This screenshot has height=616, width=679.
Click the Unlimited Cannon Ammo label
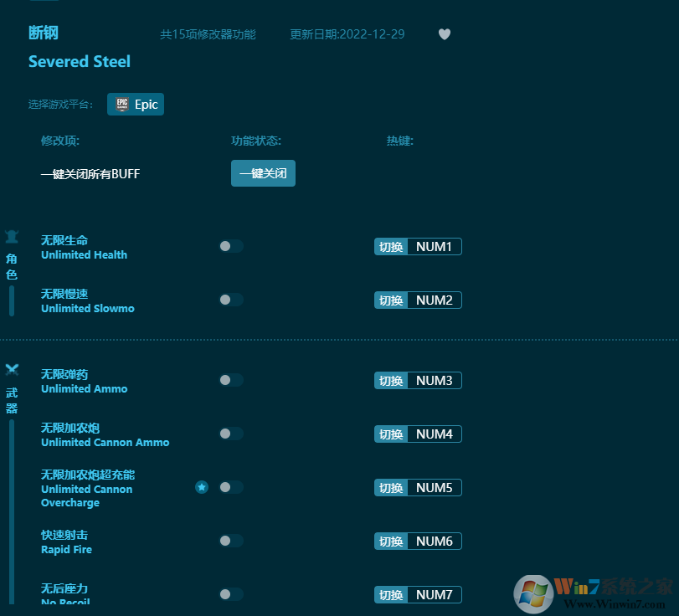tap(105, 442)
